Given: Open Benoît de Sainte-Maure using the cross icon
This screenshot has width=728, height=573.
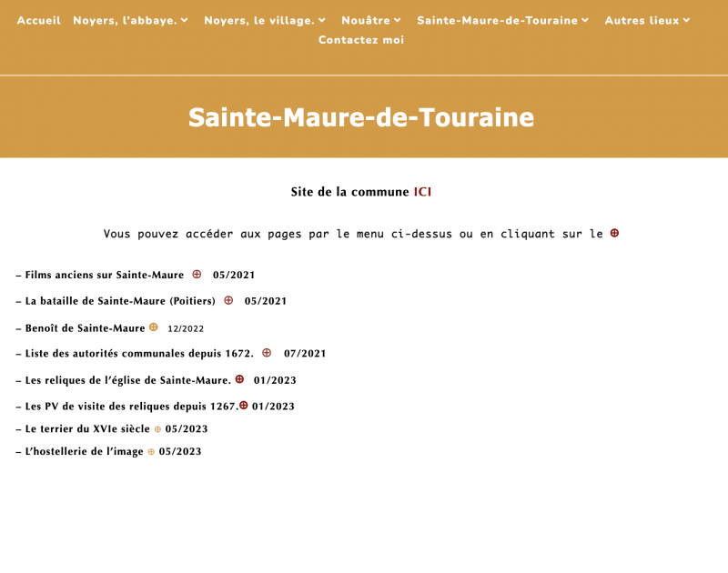Looking at the screenshot, I should pyautogui.click(x=155, y=326).
